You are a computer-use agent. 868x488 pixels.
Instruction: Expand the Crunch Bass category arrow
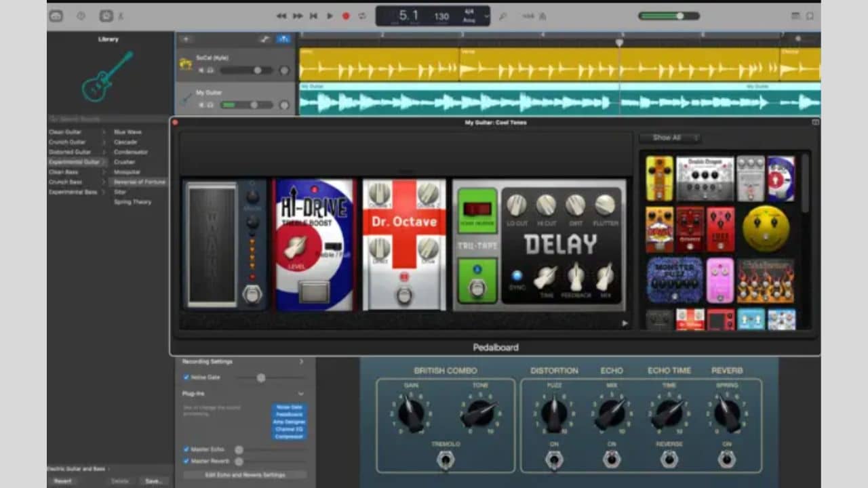[104, 182]
